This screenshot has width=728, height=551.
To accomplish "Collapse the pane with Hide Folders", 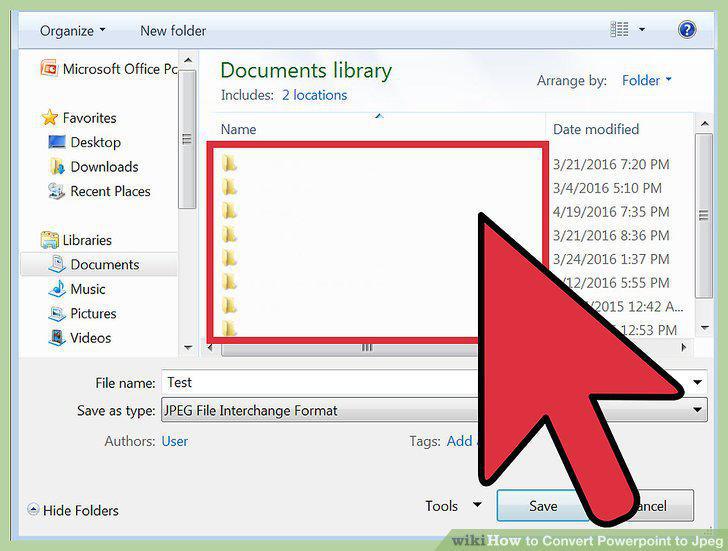I will (73, 510).
